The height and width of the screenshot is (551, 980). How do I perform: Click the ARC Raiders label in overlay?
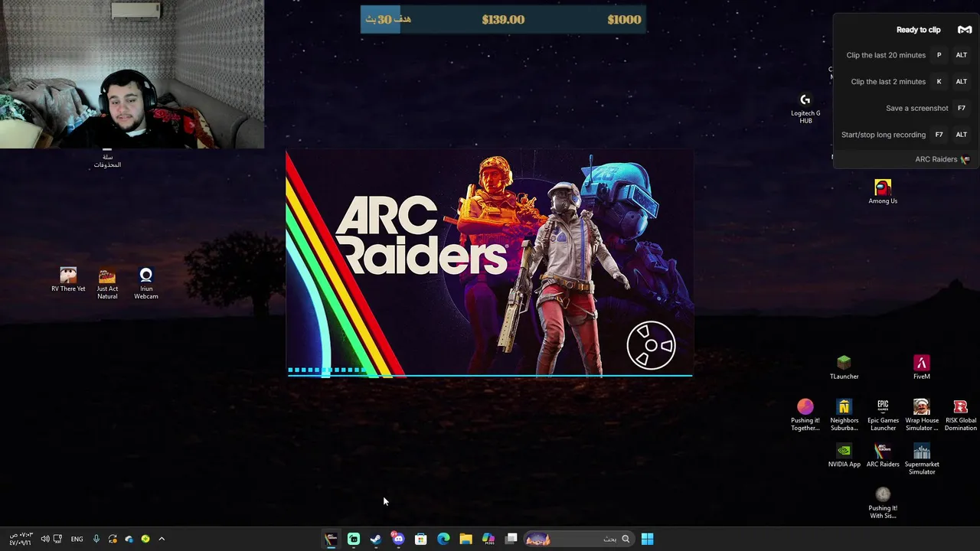click(936, 159)
